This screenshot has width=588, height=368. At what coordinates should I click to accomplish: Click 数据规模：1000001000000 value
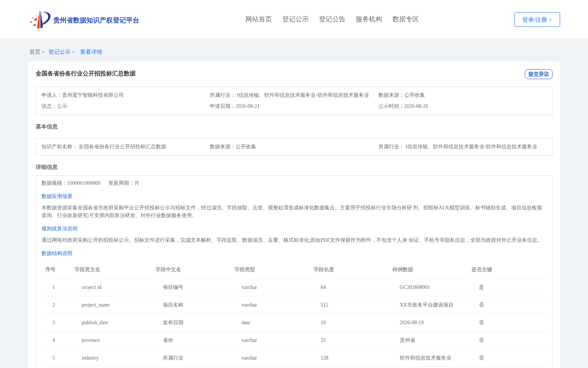[71, 183]
